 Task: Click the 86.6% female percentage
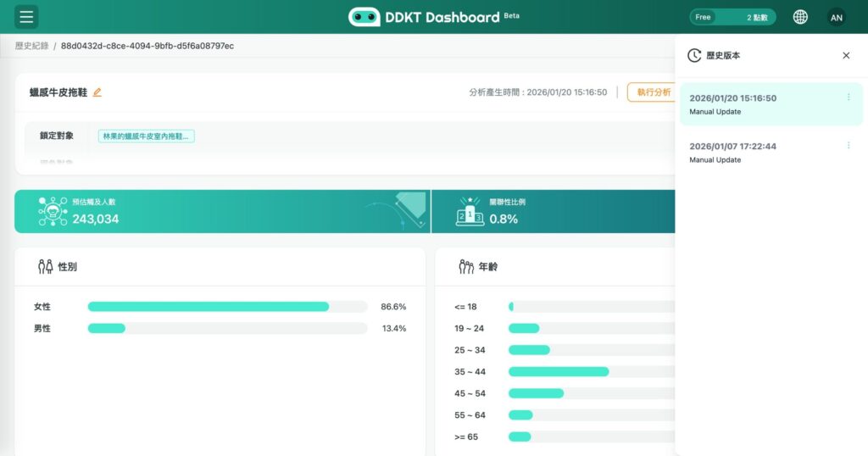point(393,307)
